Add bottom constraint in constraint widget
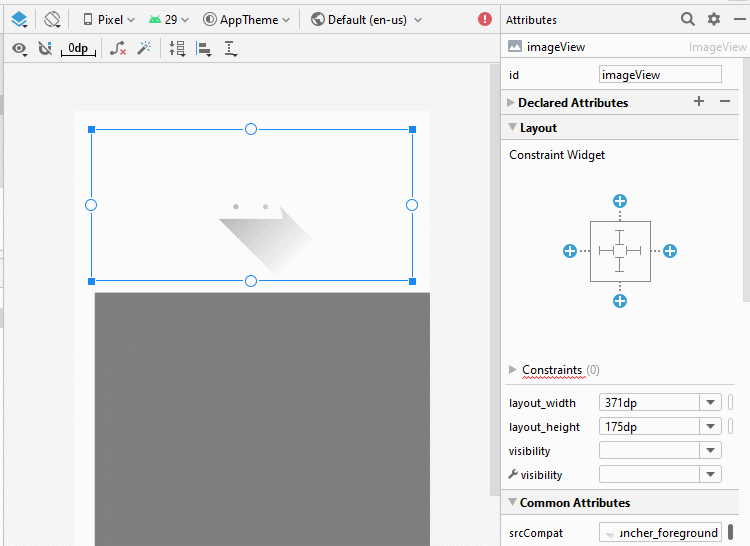Viewport: 750px width, 546px height. (x=620, y=301)
